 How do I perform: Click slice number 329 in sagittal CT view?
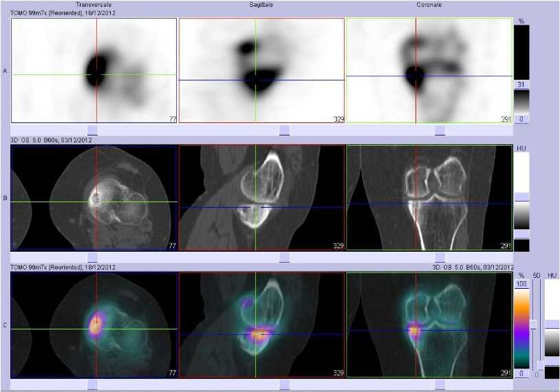click(338, 246)
